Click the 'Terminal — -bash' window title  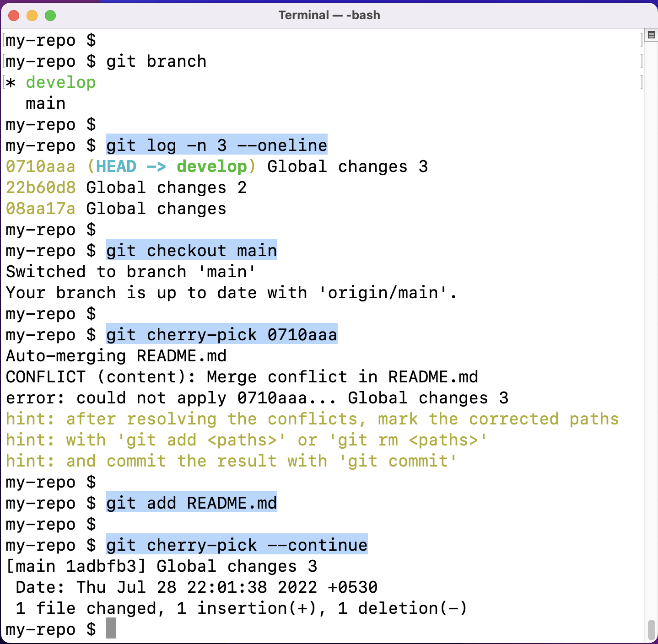[329, 15]
